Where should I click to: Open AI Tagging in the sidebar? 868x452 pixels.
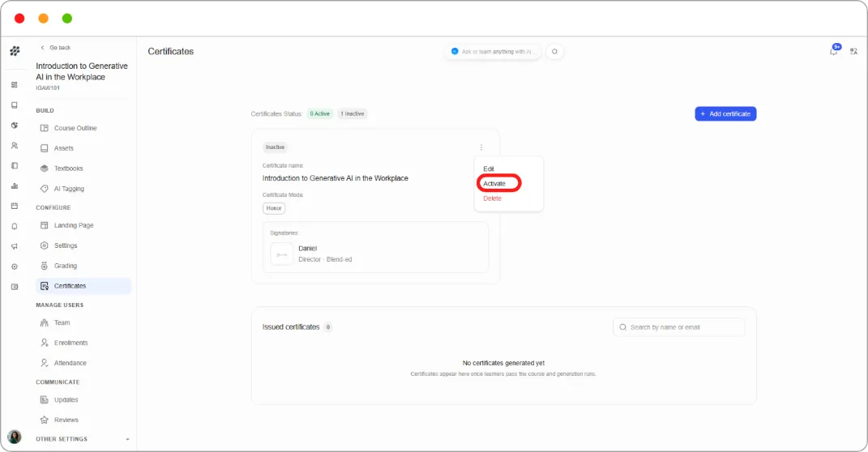coord(83,189)
